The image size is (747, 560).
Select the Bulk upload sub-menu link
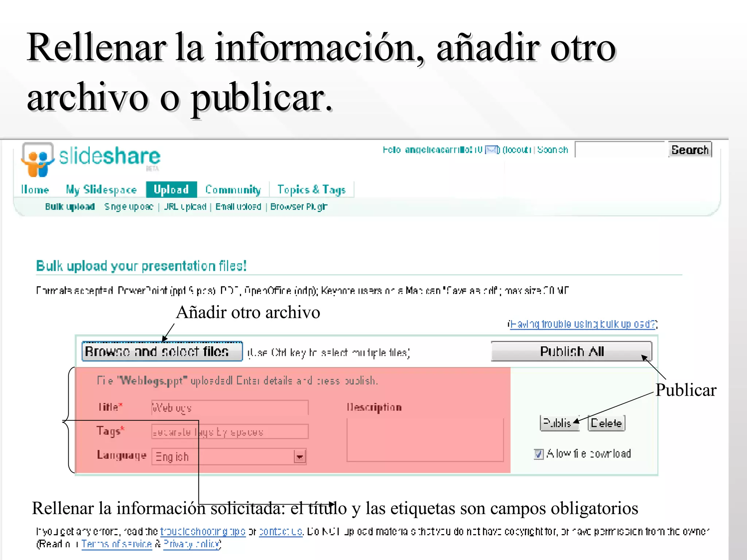tap(70, 207)
